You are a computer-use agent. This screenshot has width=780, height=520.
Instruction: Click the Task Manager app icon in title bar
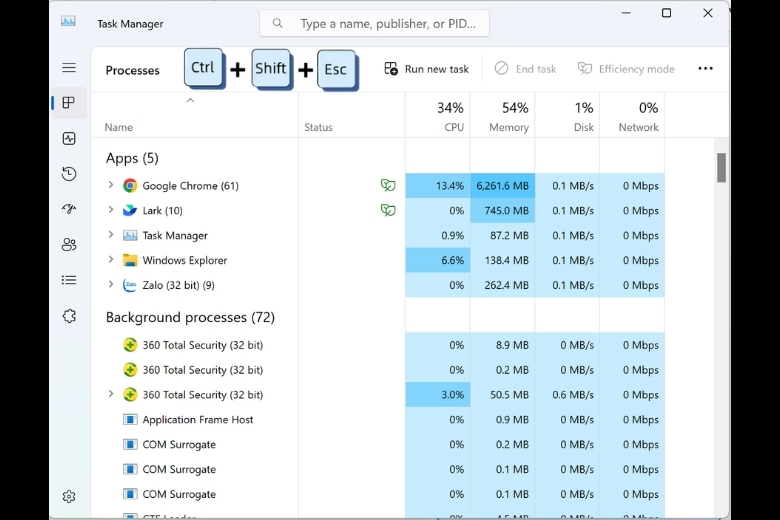[68, 21]
